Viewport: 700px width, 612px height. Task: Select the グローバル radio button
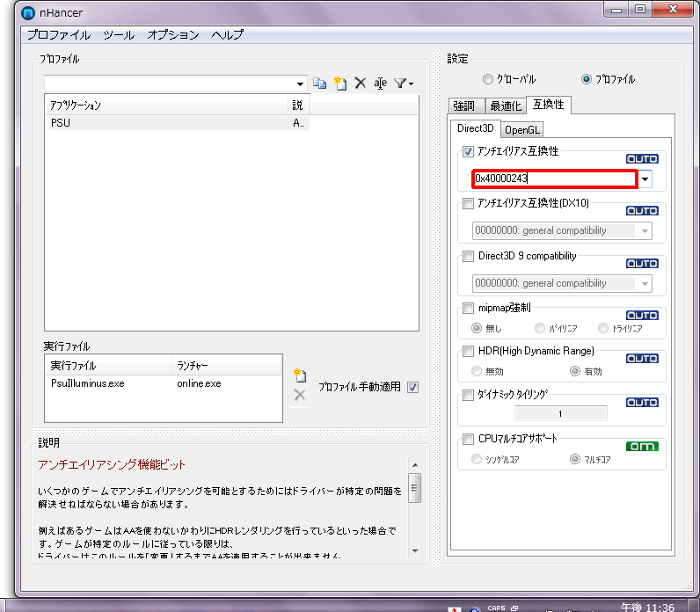(x=487, y=79)
